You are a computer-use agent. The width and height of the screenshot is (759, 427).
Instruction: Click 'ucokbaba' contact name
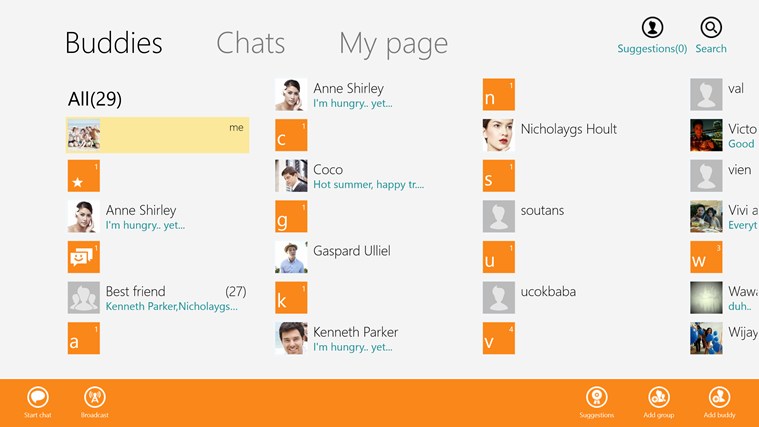pyautogui.click(x=548, y=291)
